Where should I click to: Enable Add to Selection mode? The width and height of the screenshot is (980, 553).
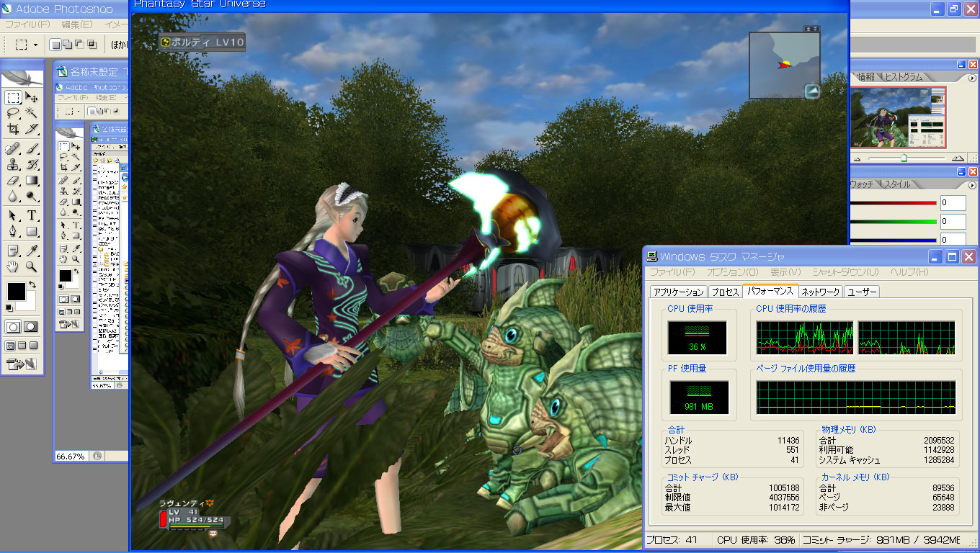coord(67,45)
